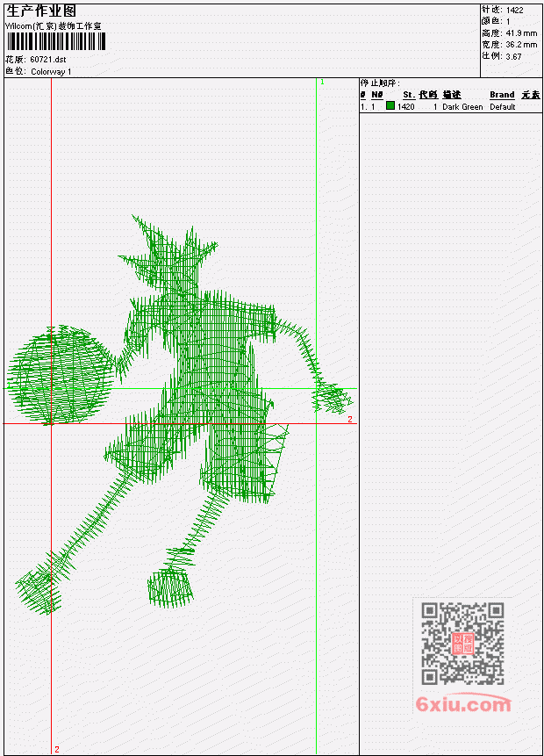
Task: Click the green marker "1" atop the vertical guide
Action: tap(322, 82)
